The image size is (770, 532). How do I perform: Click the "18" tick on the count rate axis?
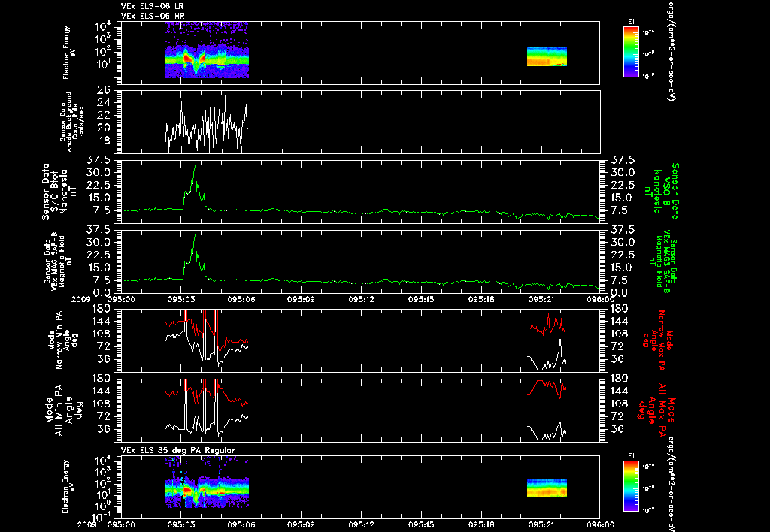[104, 141]
